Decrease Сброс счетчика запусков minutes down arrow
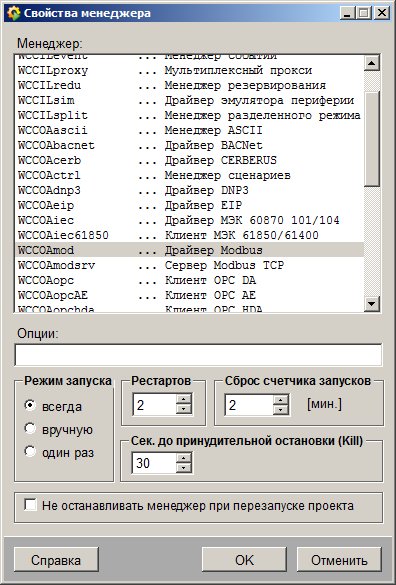Screen dimensions: 396x585 (x=281, y=409)
